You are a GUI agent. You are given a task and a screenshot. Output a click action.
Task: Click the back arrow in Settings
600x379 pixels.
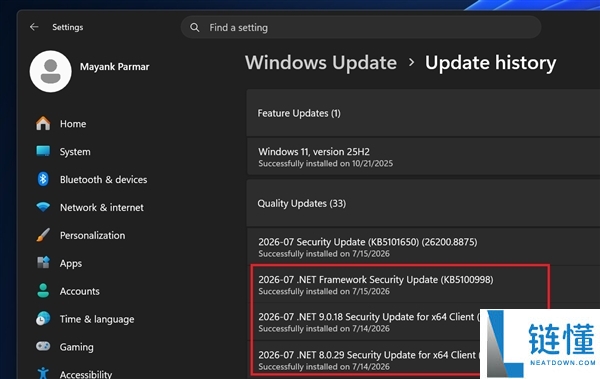[34, 27]
